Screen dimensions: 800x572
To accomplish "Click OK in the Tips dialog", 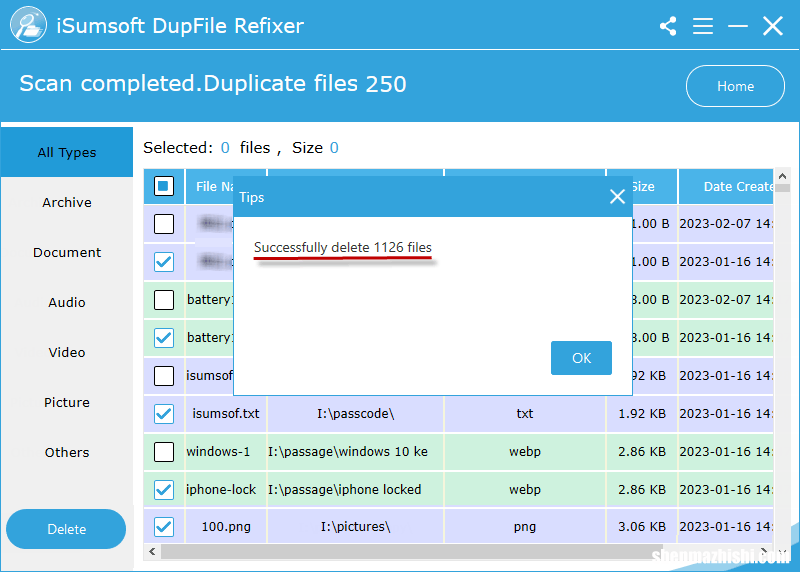I will [581, 358].
